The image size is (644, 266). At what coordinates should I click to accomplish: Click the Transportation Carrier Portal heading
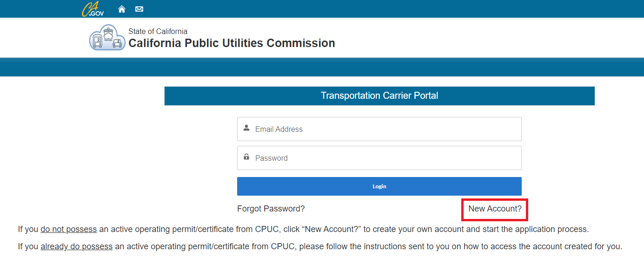click(379, 95)
